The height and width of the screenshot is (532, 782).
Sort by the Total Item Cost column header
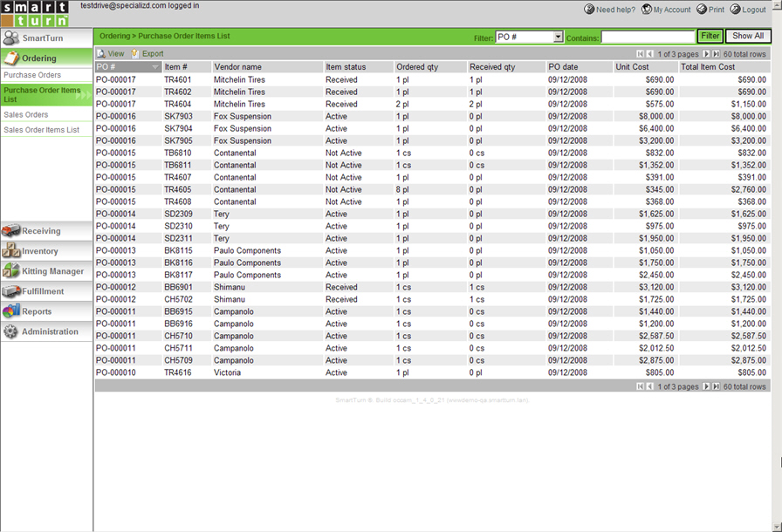click(724, 67)
